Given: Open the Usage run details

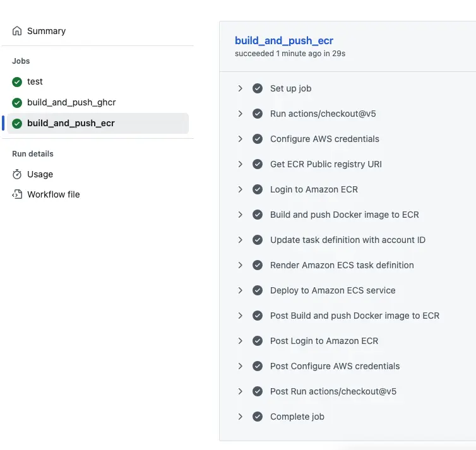Looking at the screenshot, I should (40, 174).
